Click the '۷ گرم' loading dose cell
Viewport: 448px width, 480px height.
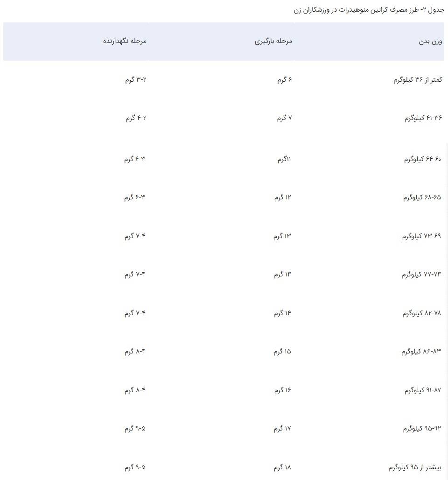click(x=285, y=118)
